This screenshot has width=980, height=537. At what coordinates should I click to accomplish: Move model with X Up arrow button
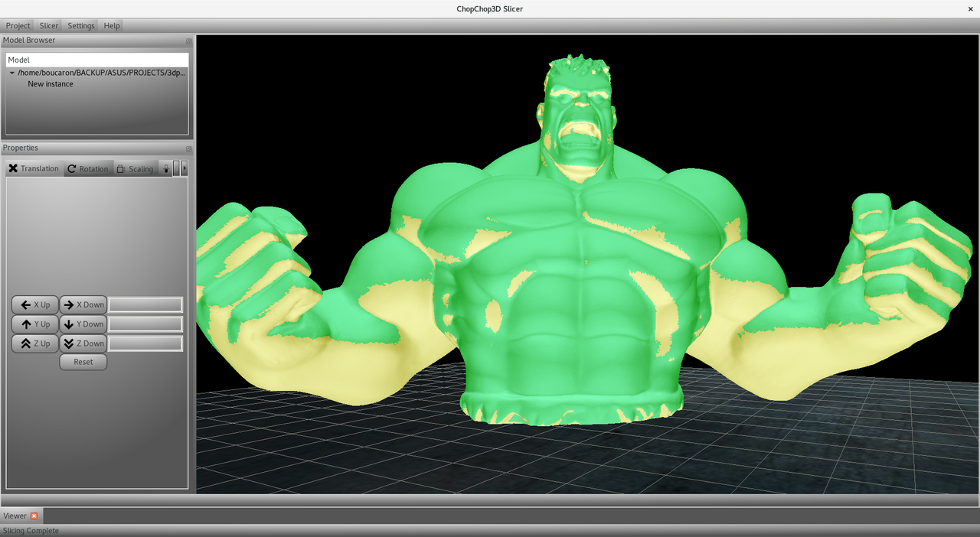35,304
